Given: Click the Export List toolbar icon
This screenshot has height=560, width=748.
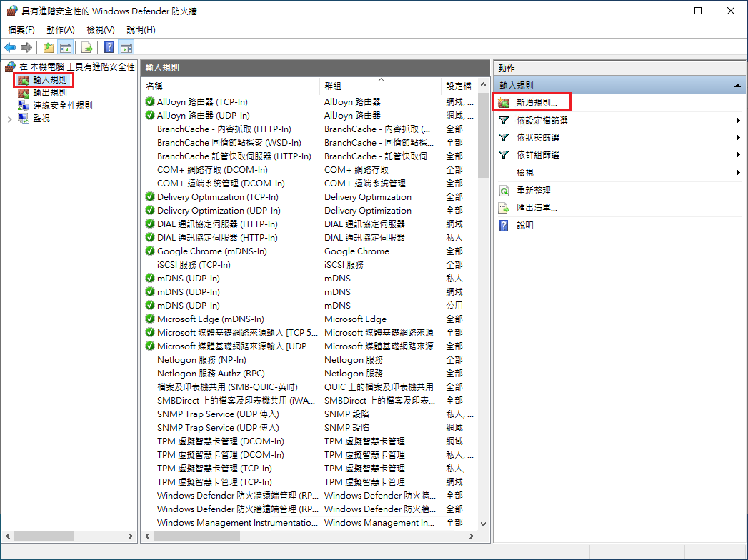Looking at the screenshot, I should [x=87, y=47].
